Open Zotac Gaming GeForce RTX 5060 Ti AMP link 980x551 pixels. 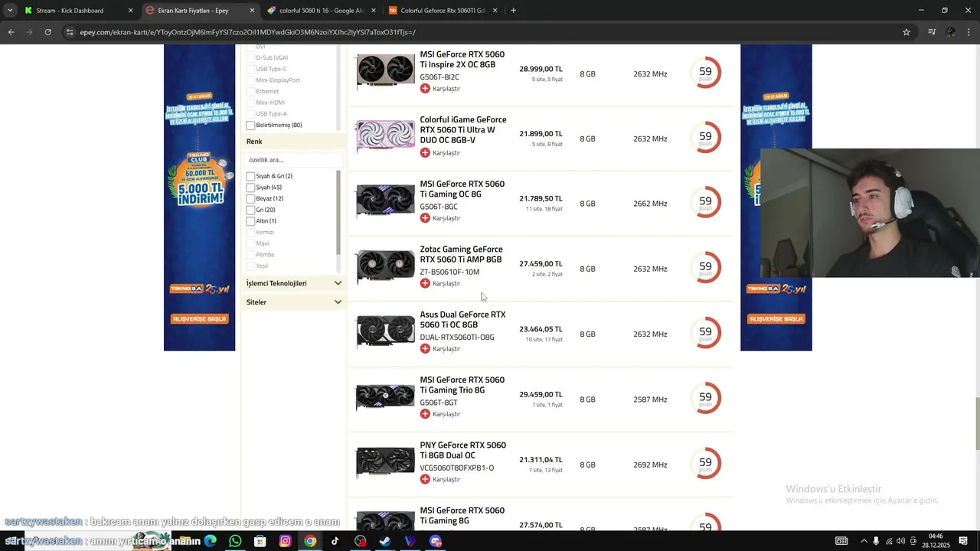click(462, 254)
